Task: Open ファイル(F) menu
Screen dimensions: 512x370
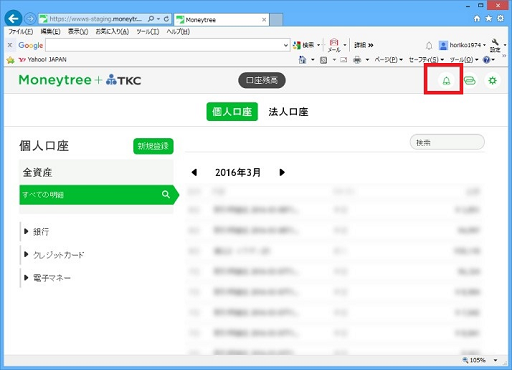Action: [x=20, y=32]
